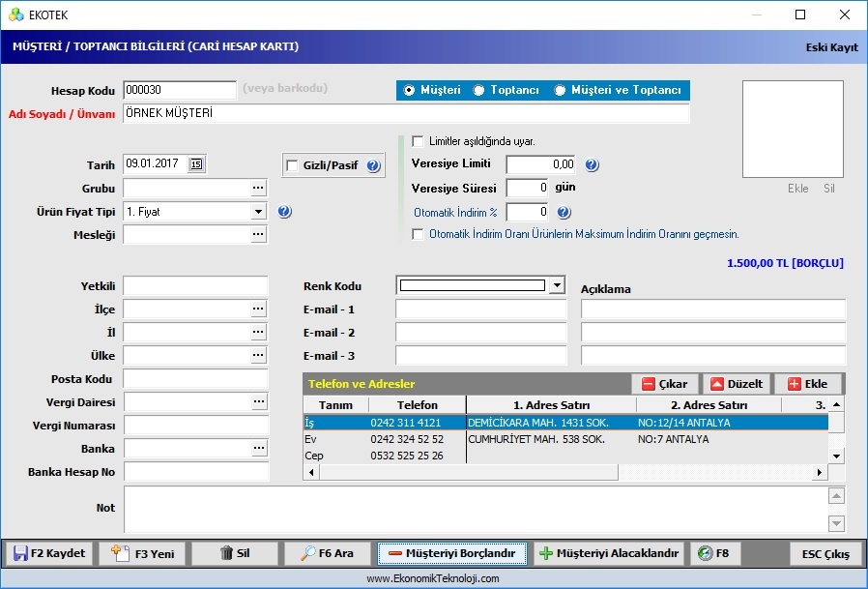Click the E-mail - 1 input field
The width and height of the screenshot is (868, 589).
point(481,309)
